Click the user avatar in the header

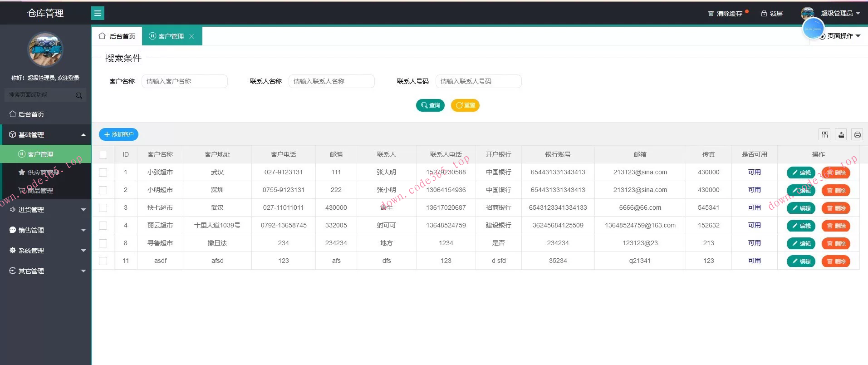coord(808,13)
